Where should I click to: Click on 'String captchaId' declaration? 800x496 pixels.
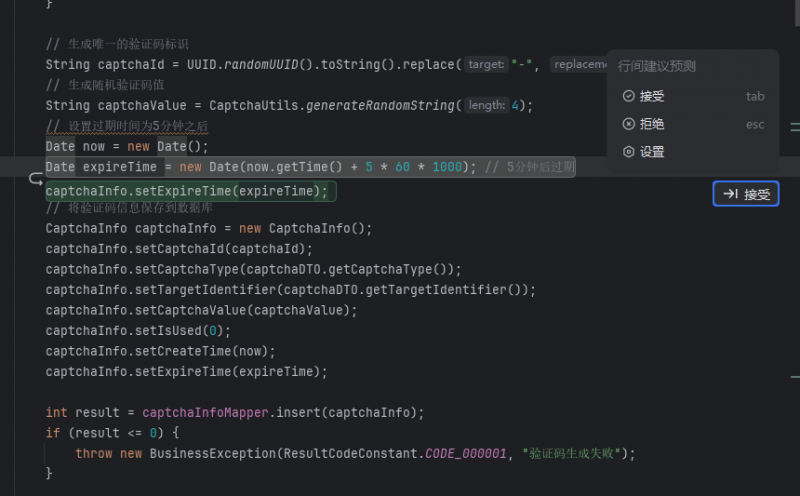(x=105, y=64)
